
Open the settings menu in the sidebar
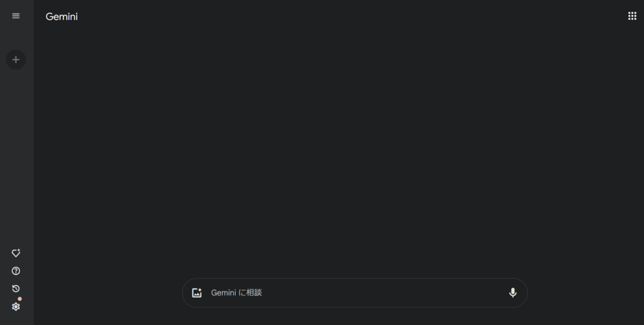pos(16,307)
